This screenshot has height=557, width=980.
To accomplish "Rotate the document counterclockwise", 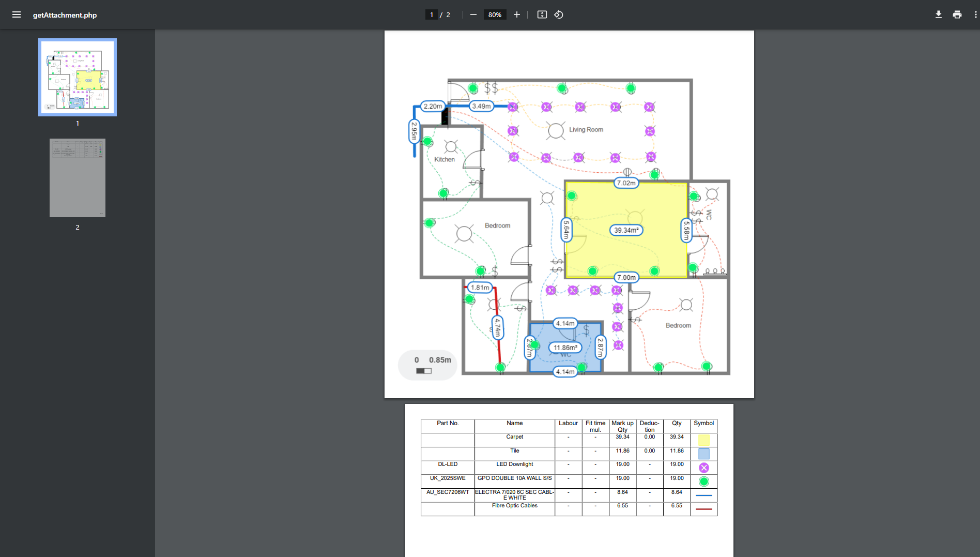I will [x=559, y=14].
